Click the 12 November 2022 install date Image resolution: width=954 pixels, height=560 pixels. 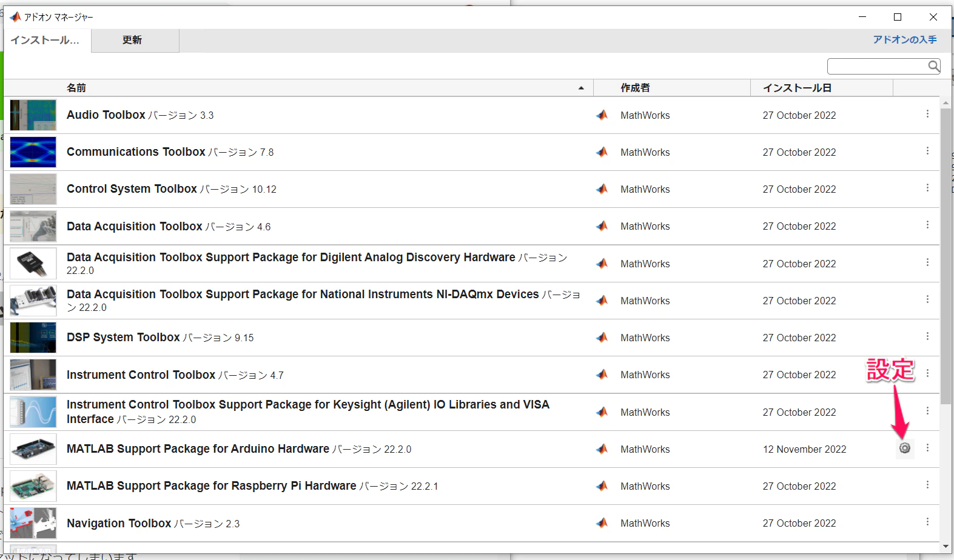[x=805, y=449]
